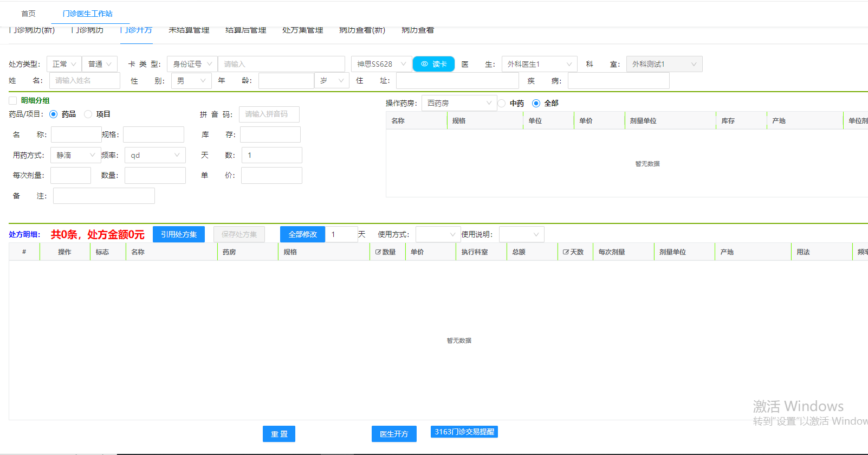
Task: Expand the 操作药房 西药房 dropdown
Action: click(x=458, y=103)
